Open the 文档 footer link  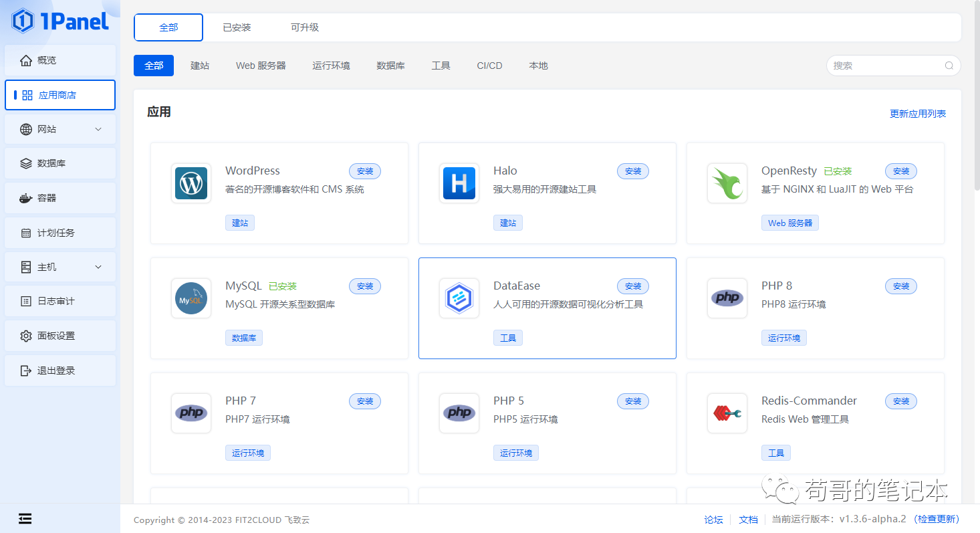click(x=749, y=519)
